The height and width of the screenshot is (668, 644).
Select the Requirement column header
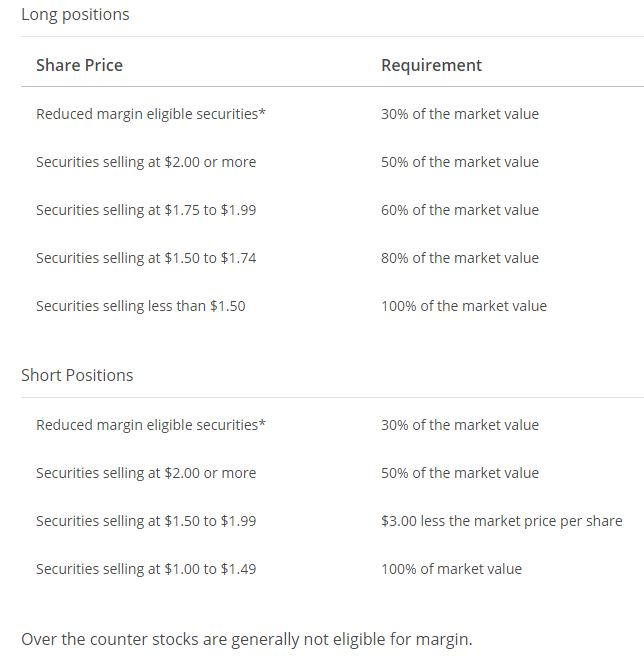pyautogui.click(x=431, y=65)
